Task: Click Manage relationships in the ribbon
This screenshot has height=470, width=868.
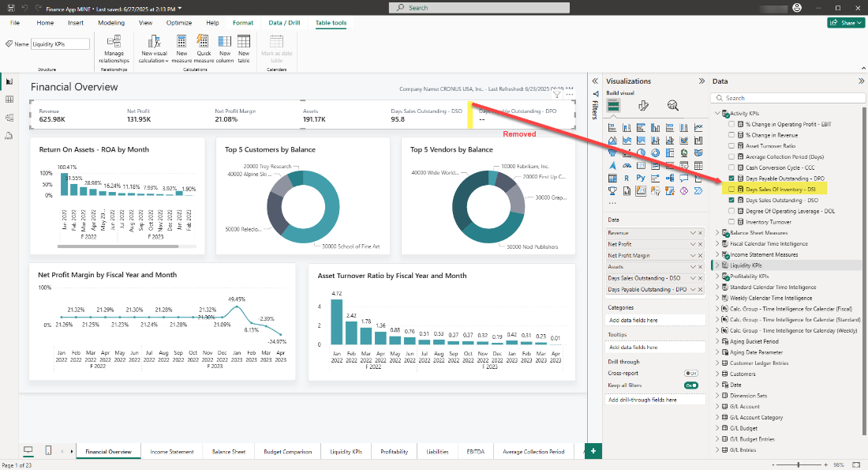Action: click(x=114, y=49)
